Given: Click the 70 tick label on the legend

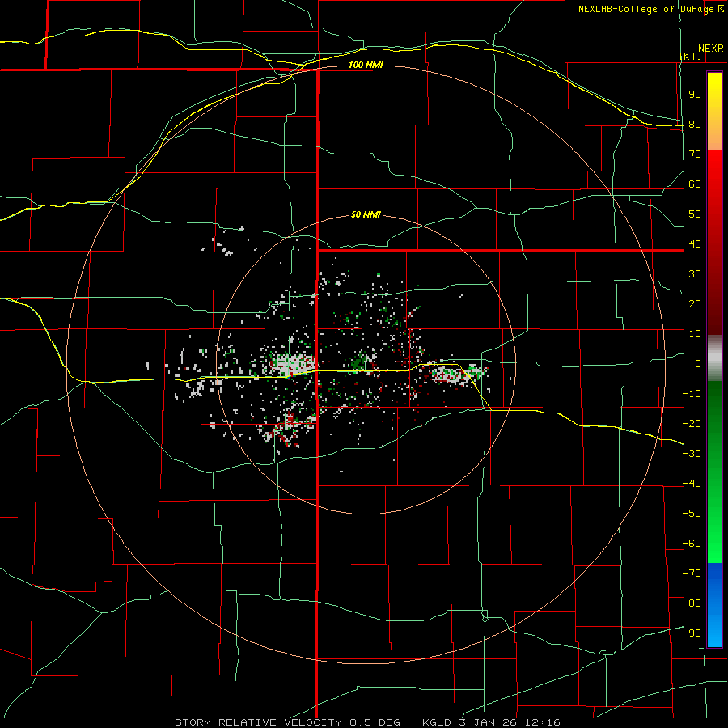Looking at the screenshot, I should [x=695, y=154].
